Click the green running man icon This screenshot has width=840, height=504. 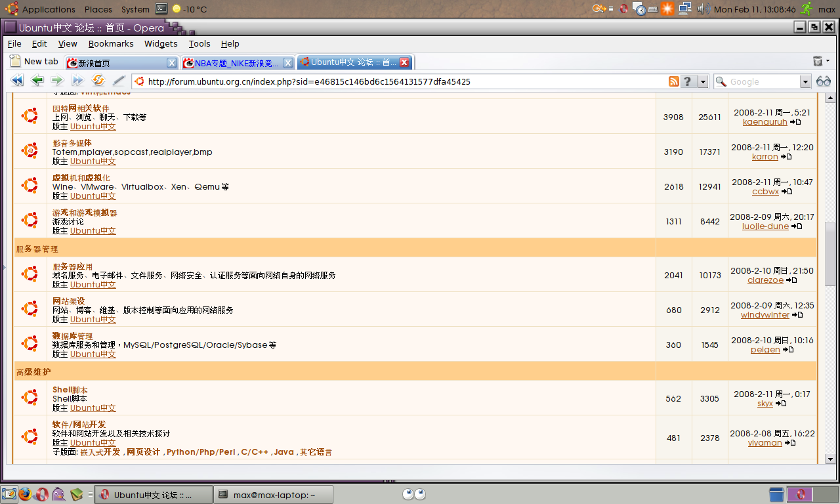click(807, 9)
